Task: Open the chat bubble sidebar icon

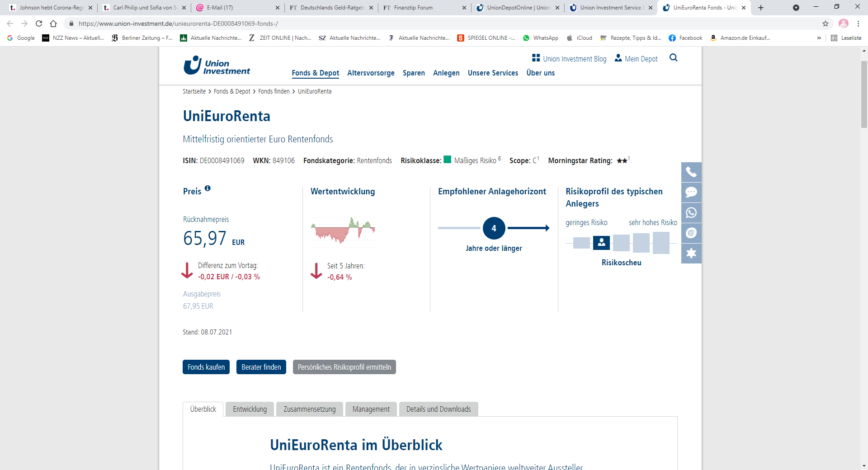Action: click(691, 193)
